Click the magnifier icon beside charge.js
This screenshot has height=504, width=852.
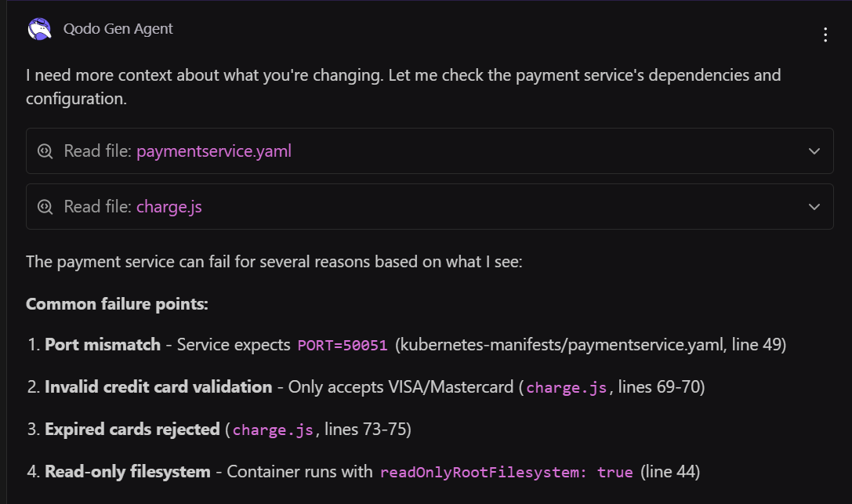point(45,206)
